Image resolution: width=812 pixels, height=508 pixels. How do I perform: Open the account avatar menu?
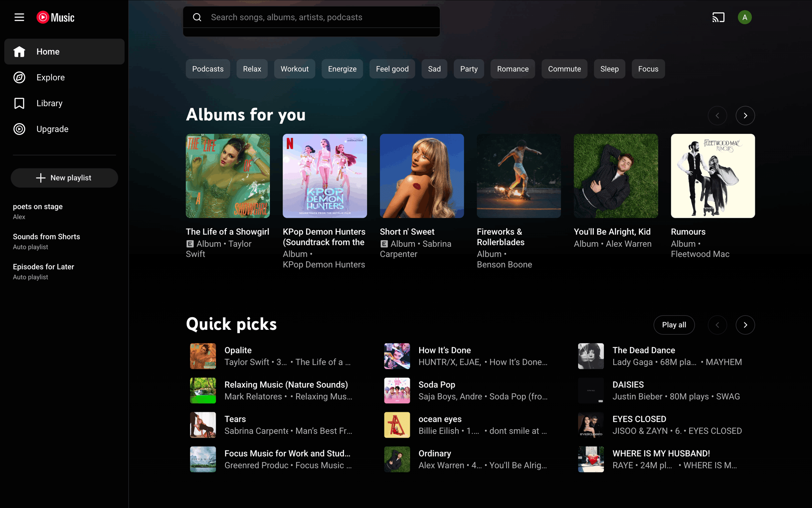tap(745, 17)
